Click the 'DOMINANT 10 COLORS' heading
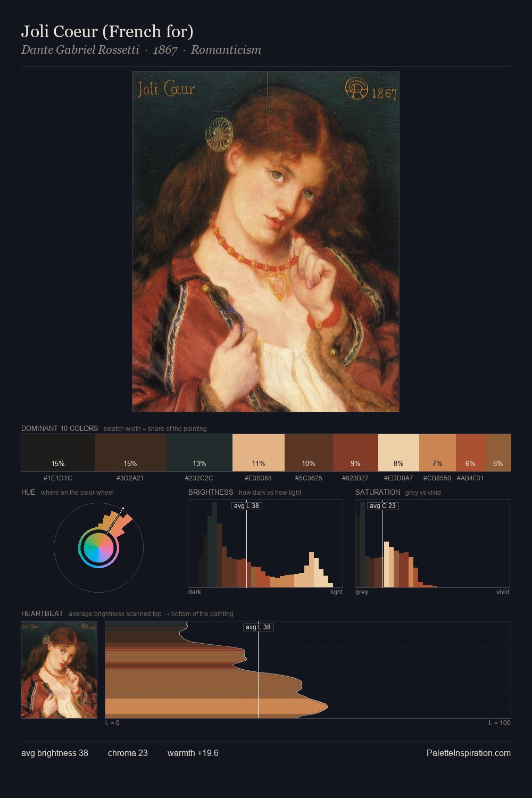The width and height of the screenshot is (532, 798). click(x=60, y=428)
